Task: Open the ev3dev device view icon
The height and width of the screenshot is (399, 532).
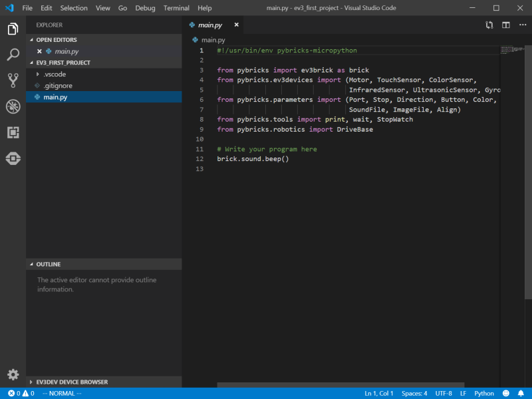Action: pos(13,158)
